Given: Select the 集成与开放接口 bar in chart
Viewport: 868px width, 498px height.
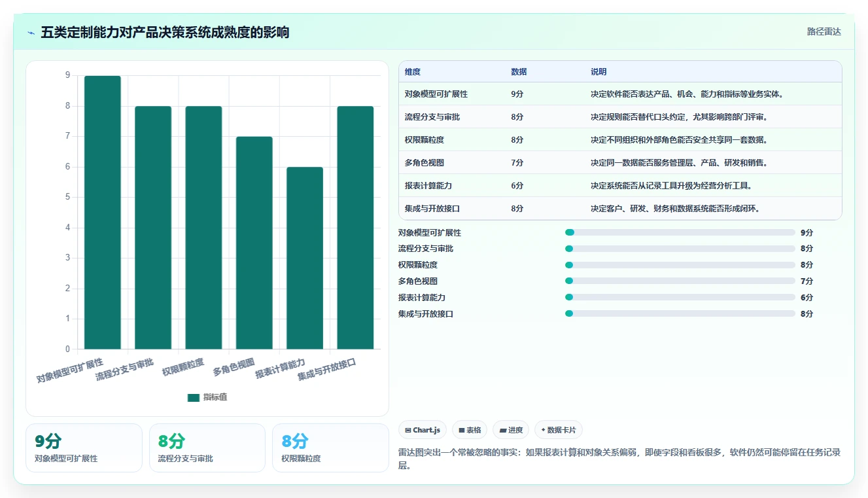Looking at the screenshot, I should click(x=355, y=227).
